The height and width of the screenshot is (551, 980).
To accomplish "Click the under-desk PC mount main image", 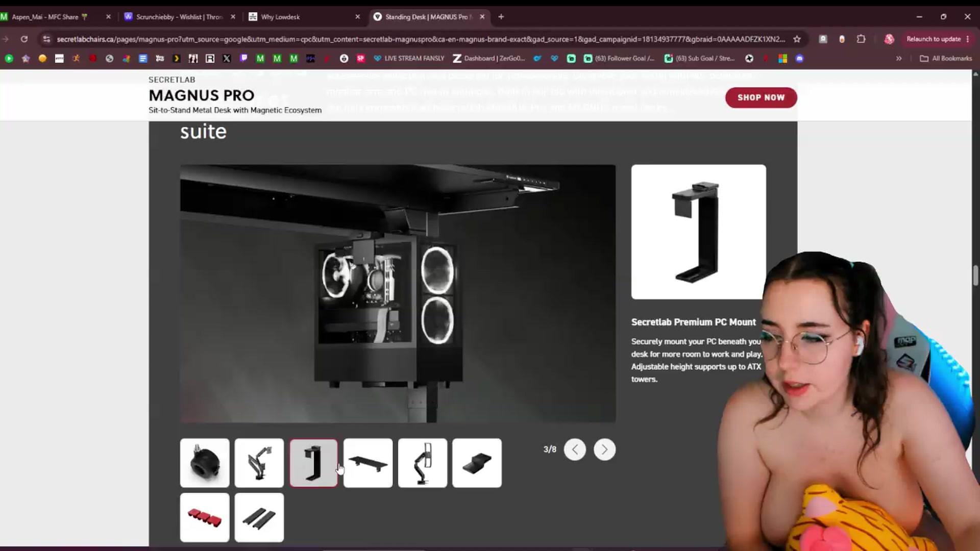I will (398, 293).
